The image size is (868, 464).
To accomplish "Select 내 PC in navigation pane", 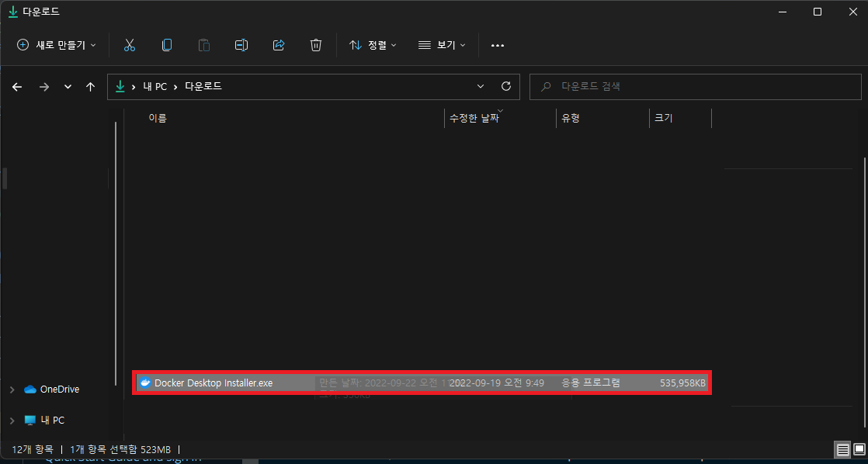I will 53,421.
